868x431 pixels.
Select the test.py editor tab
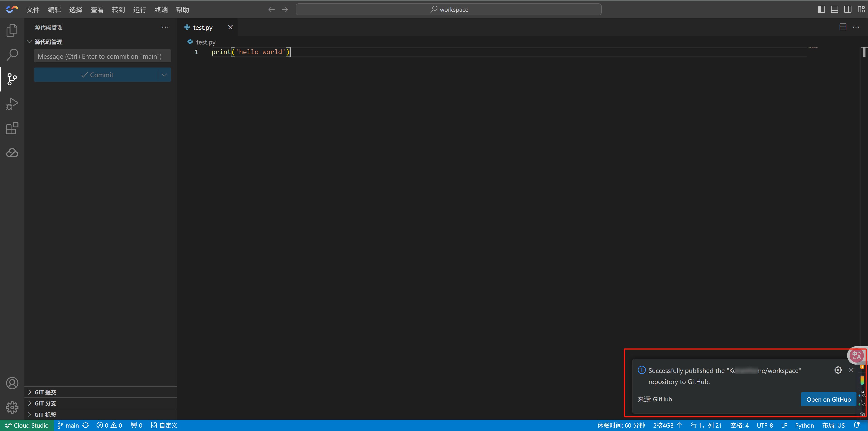(203, 28)
